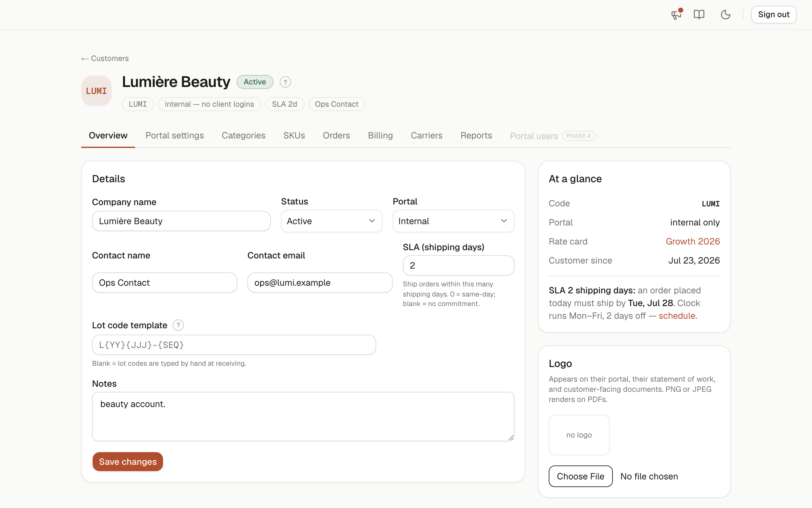Click the LUMI code chip under the title
Screen dimensions: 812x508
click(138, 104)
